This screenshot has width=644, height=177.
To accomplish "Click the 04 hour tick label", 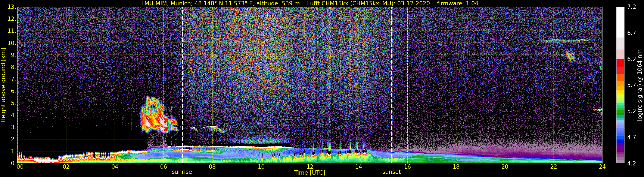I will 115,167.
